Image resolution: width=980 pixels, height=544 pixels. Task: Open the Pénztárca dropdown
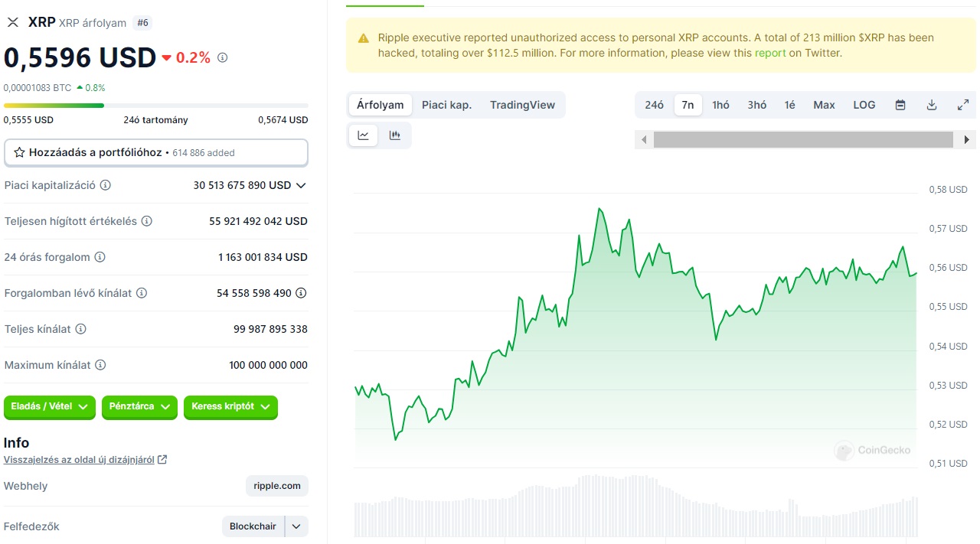click(x=139, y=407)
